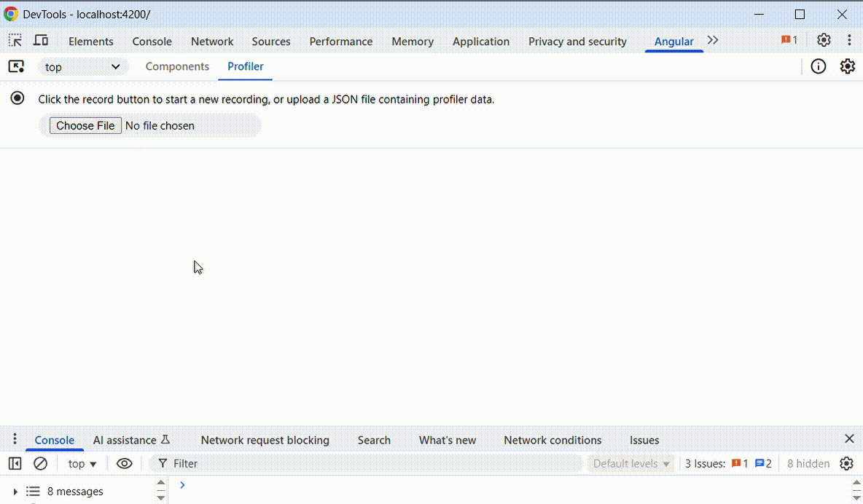Open main DevTools settings gear
The width and height of the screenshot is (863, 504).
(x=824, y=41)
